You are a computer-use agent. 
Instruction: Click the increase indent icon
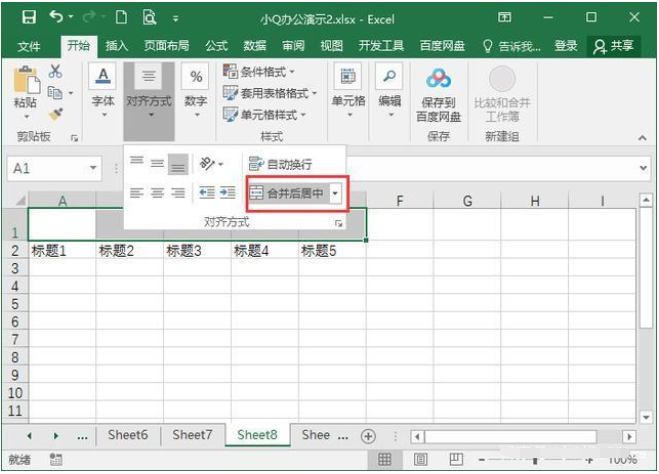pyautogui.click(x=227, y=193)
